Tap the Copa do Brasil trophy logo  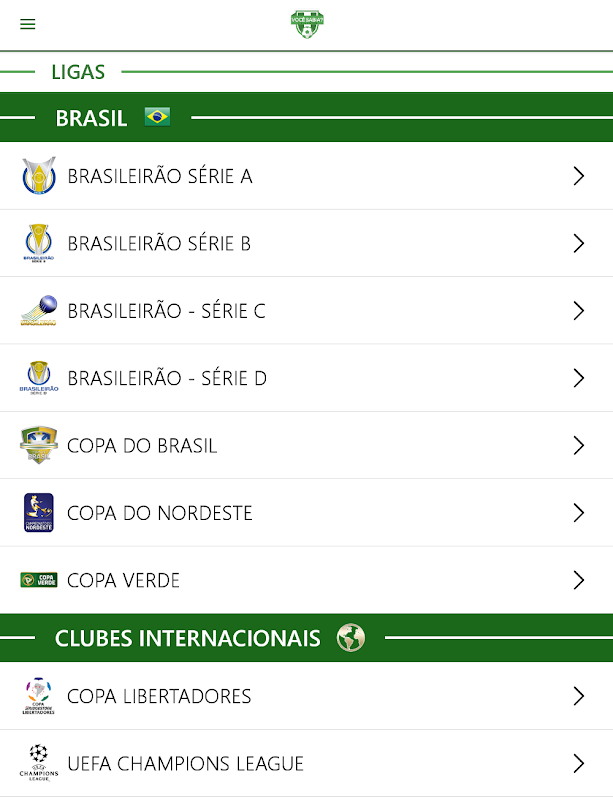pyautogui.click(x=39, y=445)
